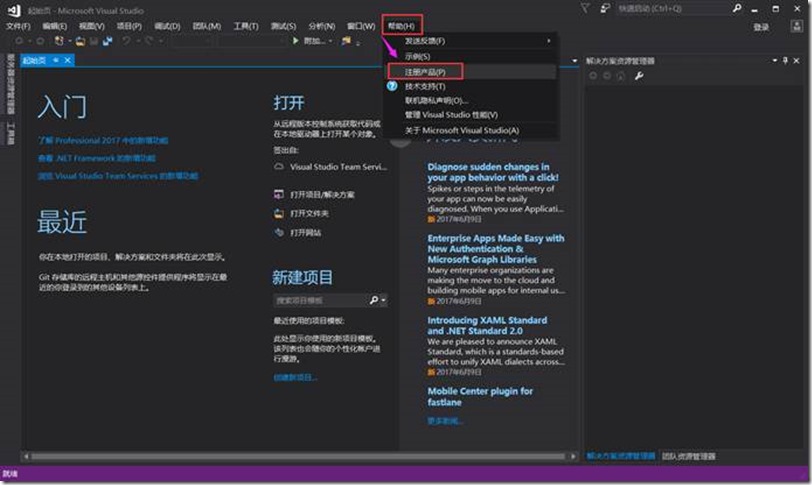Image resolution: width=812 pixels, height=485 pixels.
Task: Click the notifications flag icon in title bar
Action: click(x=585, y=8)
